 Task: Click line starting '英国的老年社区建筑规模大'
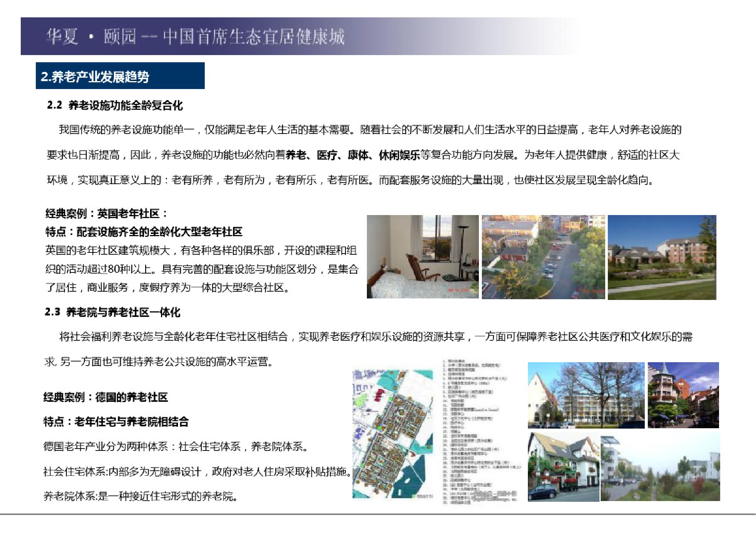(x=201, y=251)
